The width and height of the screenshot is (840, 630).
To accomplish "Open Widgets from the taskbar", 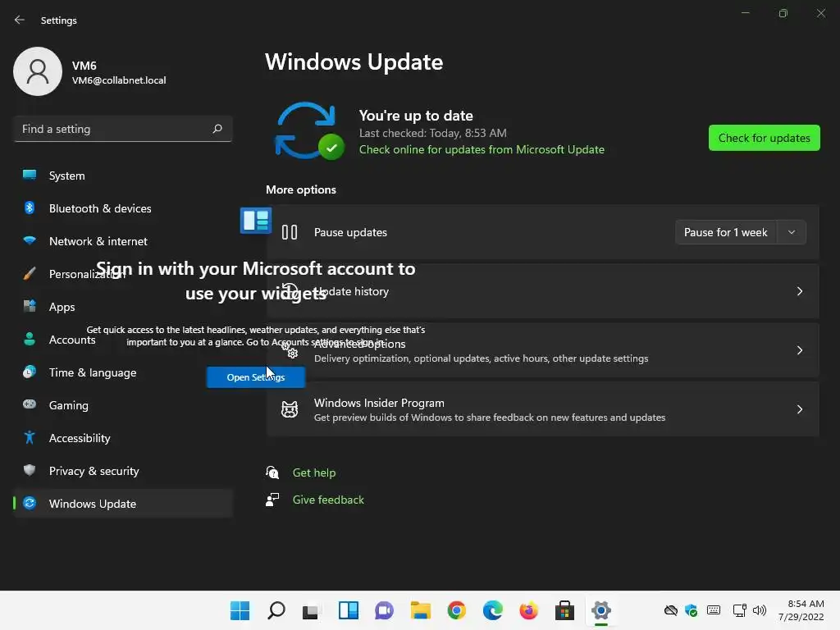I will (x=348, y=610).
